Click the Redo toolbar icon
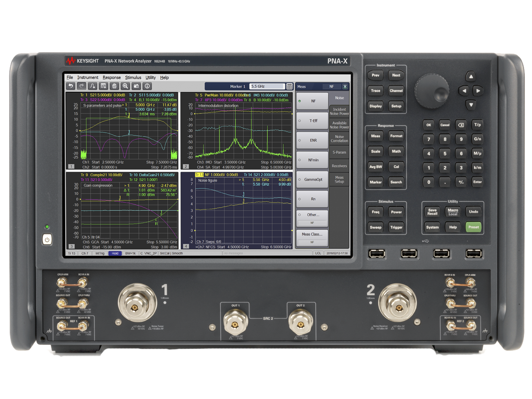The width and height of the screenshot is (532, 399). pyautogui.click(x=81, y=86)
